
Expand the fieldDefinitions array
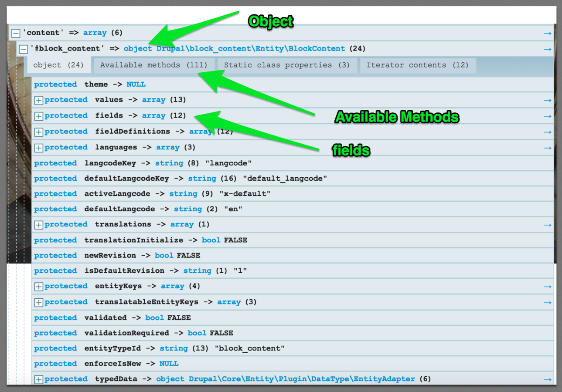(x=39, y=132)
